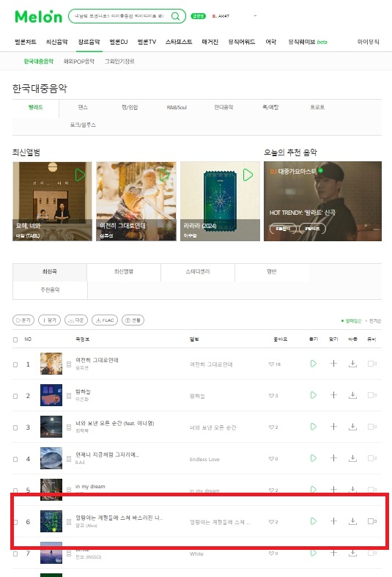Viewport: 392px width, 577px height.
Task: Open DJ recommended music banner
Action: coord(322,202)
